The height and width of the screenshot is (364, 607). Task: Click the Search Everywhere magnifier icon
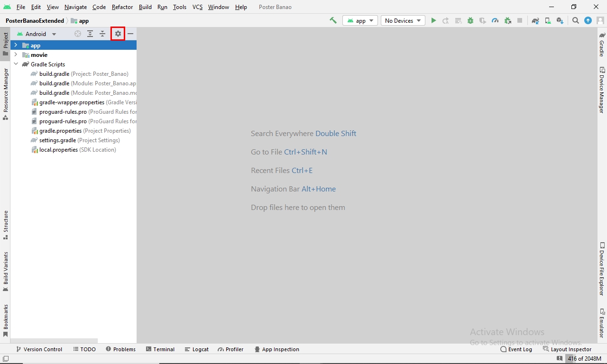[575, 20]
